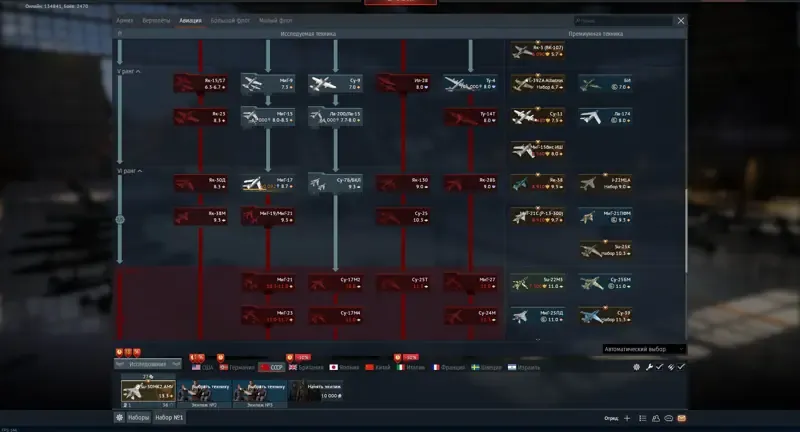Select the Су-25Т aircraft card
Screen dimensions: 800x432
click(403, 283)
